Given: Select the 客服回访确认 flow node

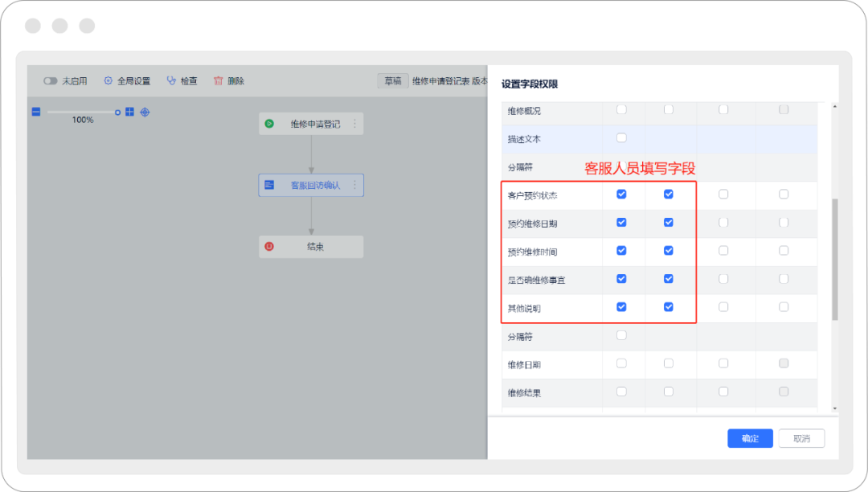Looking at the screenshot, I should point(311,186).
